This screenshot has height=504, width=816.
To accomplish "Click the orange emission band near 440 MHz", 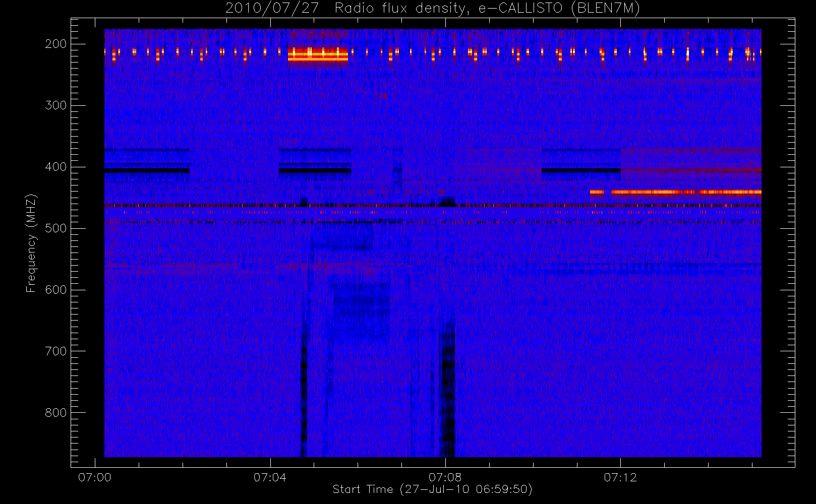I will 676,192.
